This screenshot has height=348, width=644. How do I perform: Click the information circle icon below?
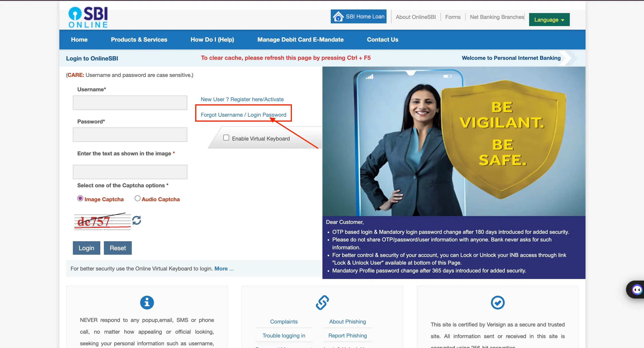click(x=147, y=303)
